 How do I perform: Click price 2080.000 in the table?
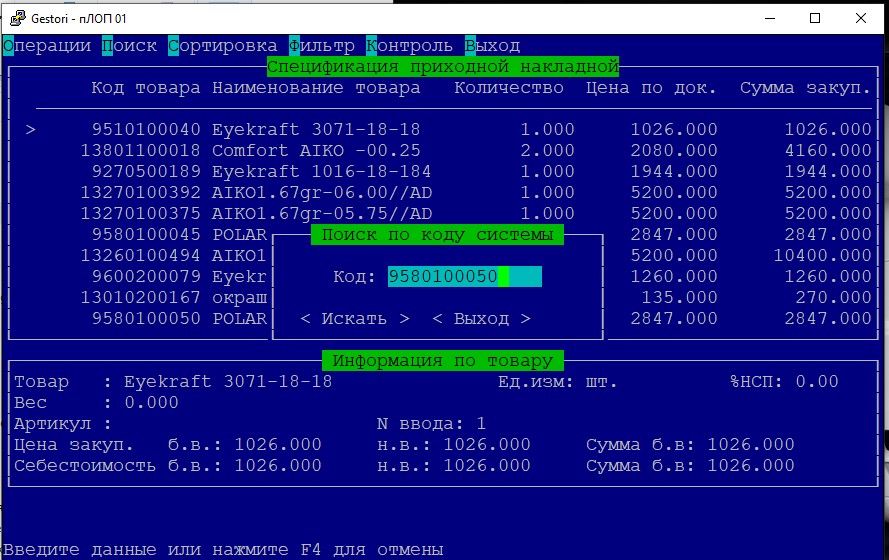[674, 150]
